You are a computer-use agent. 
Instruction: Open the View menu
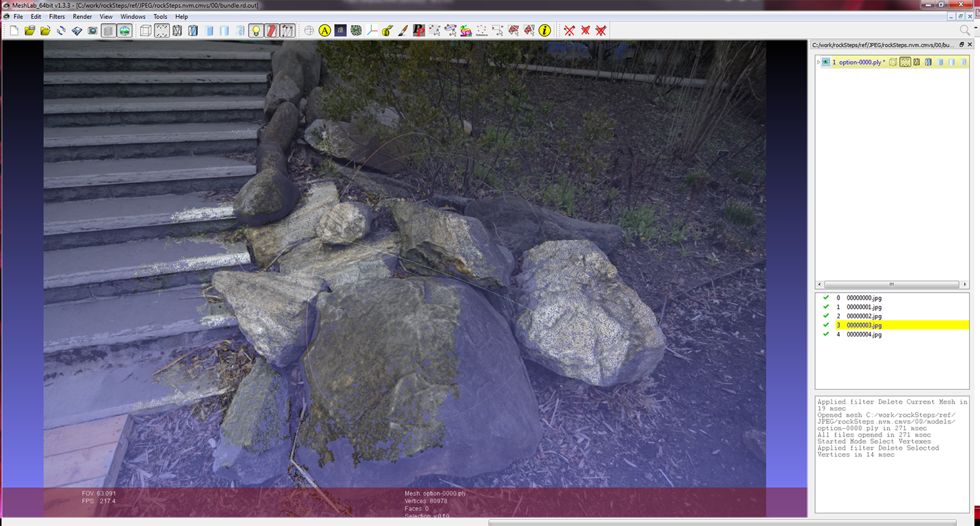click(x=106, y=16)
